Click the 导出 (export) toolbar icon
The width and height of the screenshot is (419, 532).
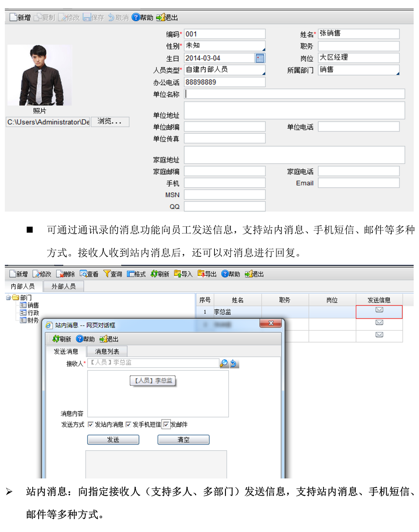coord(201,274)
